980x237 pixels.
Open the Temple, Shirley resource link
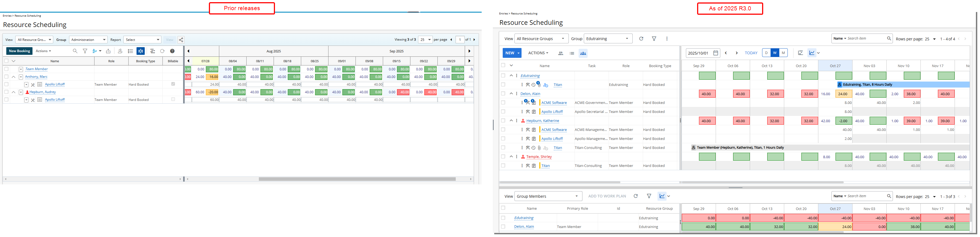click(539, 157)
